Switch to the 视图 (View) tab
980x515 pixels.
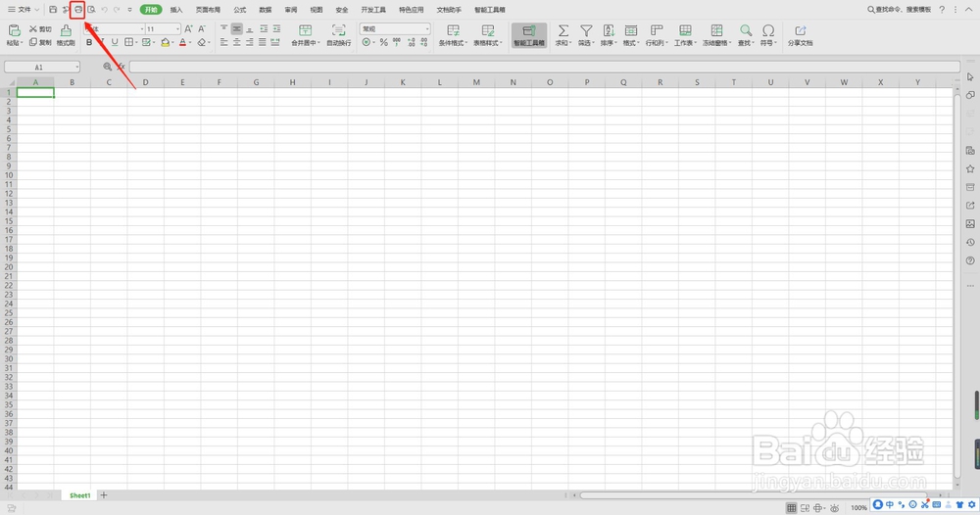coord(317,10)
